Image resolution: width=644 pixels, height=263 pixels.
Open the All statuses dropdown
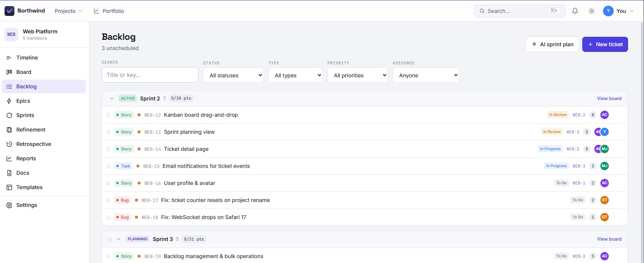[233, 75]
